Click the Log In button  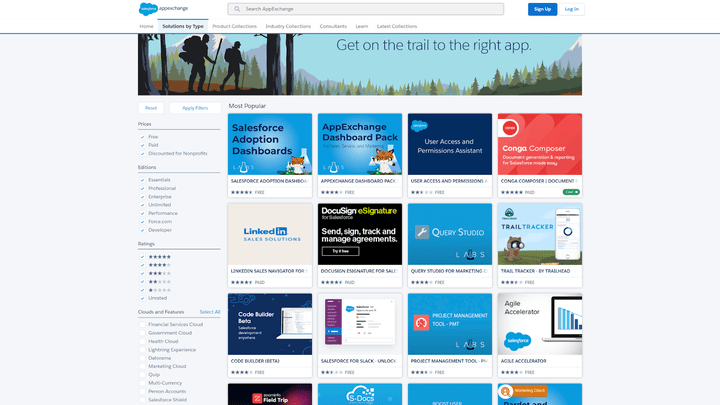tap(572, 9)
